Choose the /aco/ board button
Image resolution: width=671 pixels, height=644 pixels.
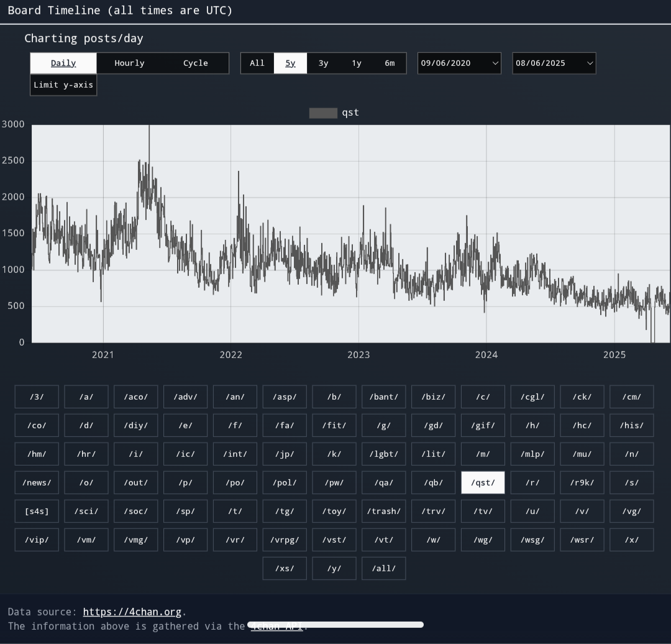pyautogui.click(x=136, y=397)
